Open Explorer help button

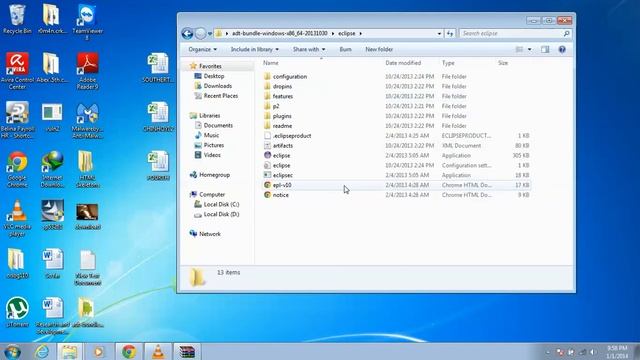click(562, 49)
